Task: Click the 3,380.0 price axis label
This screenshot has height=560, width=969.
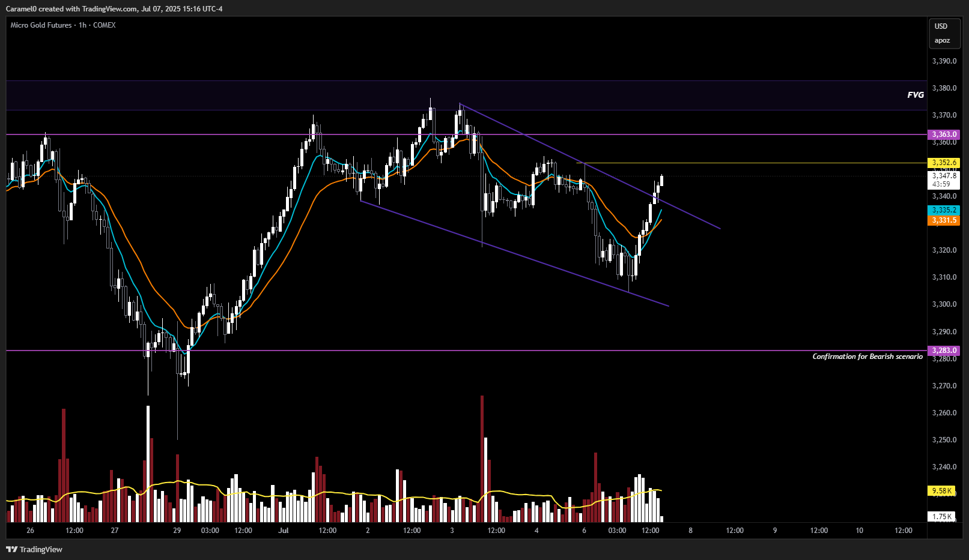Action: point(944,88)
